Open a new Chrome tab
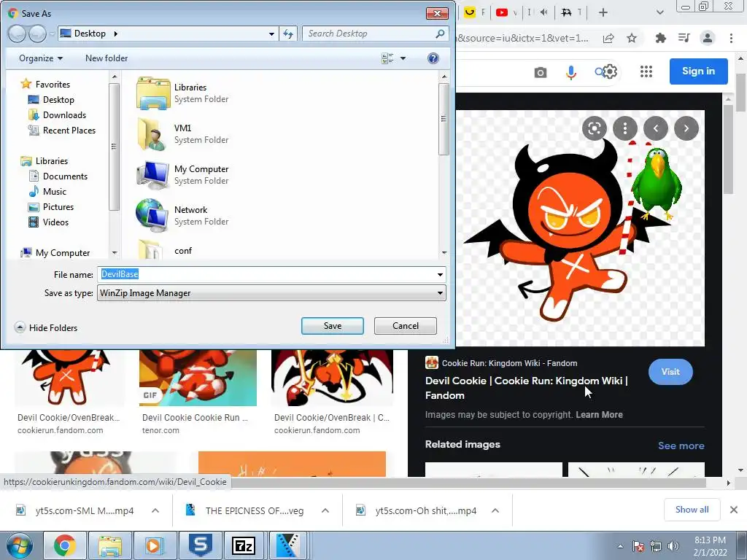The width and height of the screenshot is (747, 560). pyautogui.click(x=603, y=12)
